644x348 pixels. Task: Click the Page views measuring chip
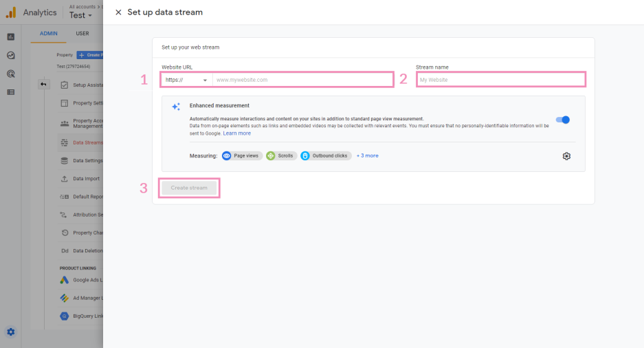coord(241,155)
